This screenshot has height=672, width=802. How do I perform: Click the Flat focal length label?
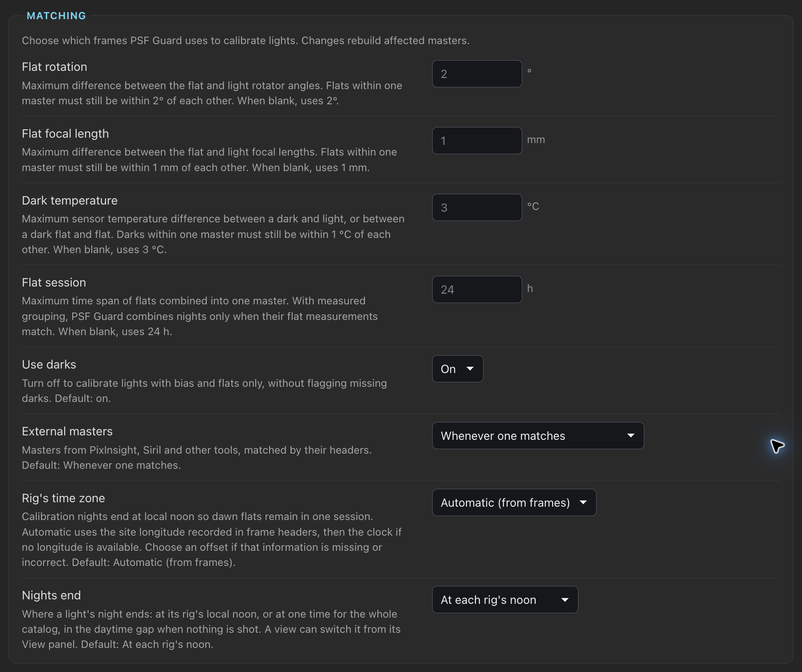pyautogui.click(x=65, y=134)
